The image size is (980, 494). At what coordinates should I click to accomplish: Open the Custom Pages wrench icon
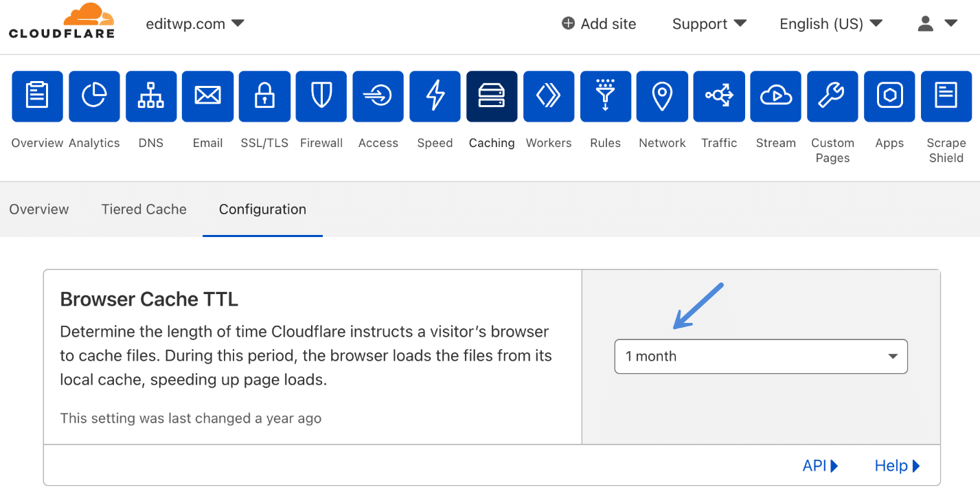point(832,97)
